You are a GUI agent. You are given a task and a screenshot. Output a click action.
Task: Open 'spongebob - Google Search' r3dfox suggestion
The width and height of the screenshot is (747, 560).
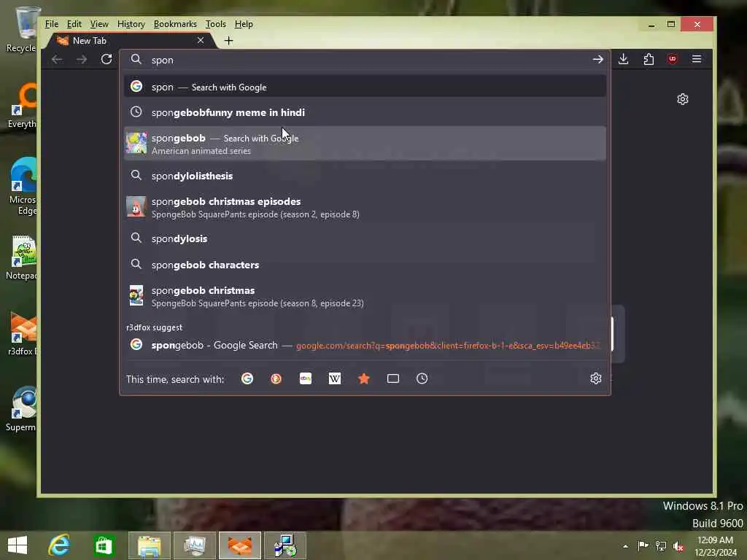click(365, 345)
